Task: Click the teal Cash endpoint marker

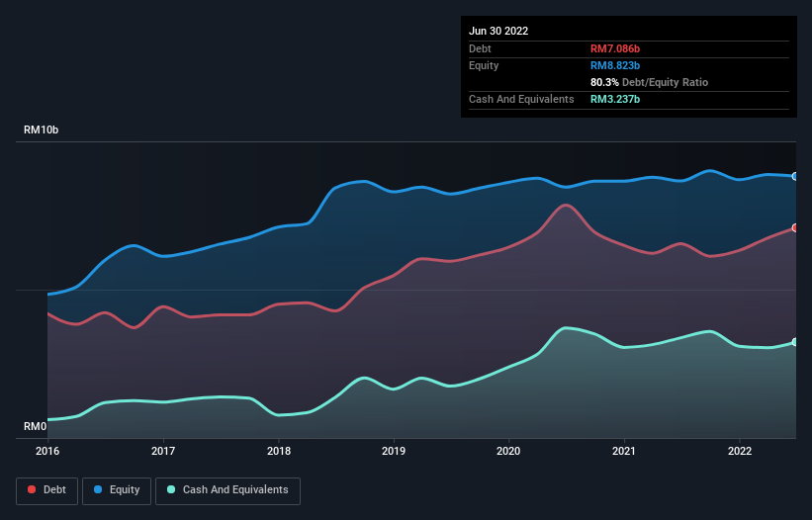Action: 795,342
